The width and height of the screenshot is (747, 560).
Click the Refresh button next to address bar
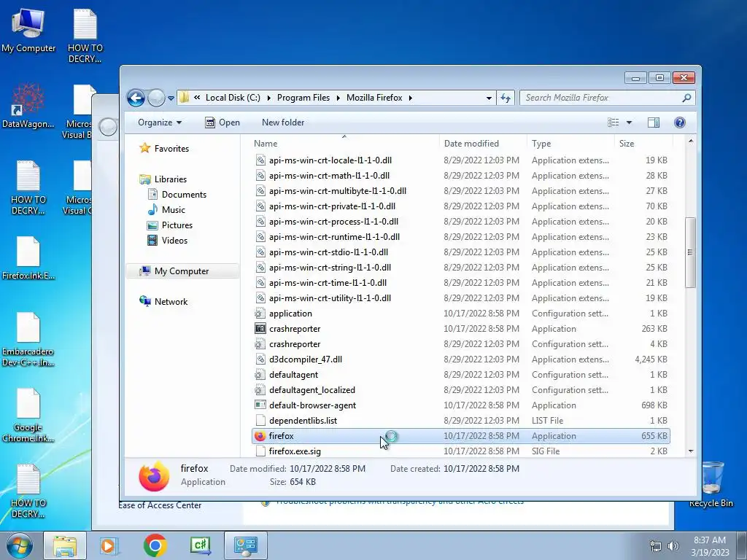coord(506,98)
